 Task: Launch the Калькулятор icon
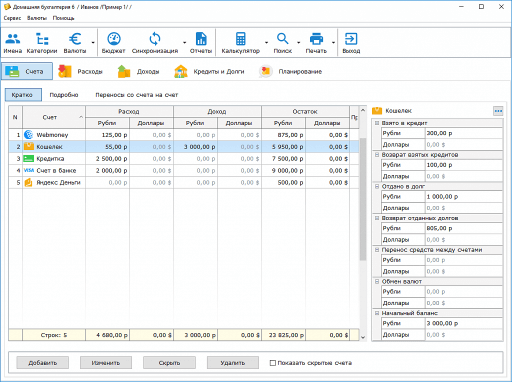[x=240, y=39]
